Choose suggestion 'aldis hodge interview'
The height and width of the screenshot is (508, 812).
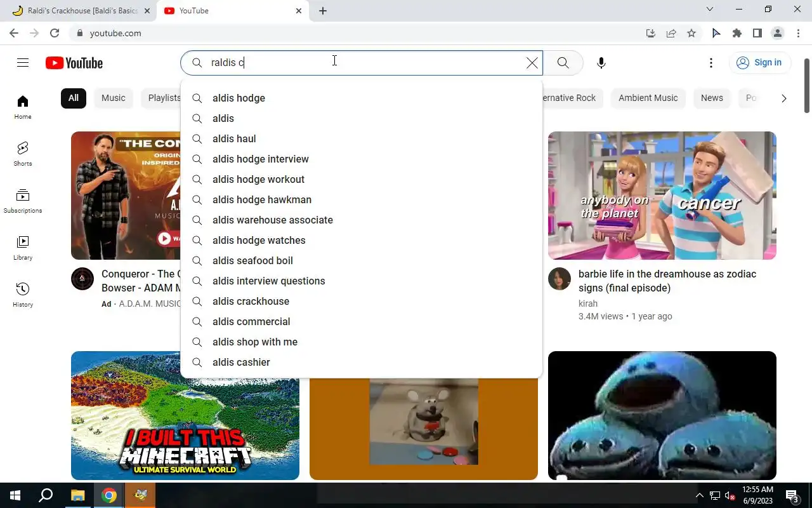coord(362,159)
